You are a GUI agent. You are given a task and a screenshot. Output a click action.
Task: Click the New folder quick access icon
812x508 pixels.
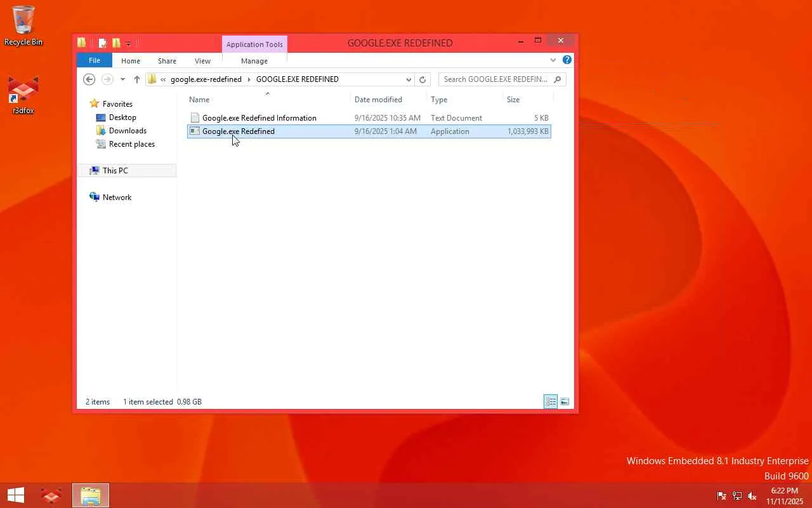pyautogui.click(x=116, y=43)
